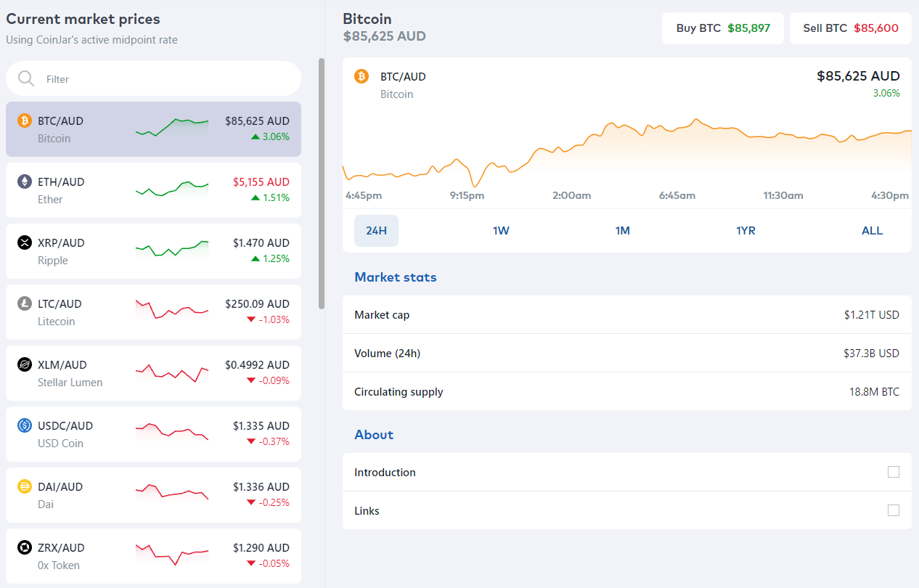Click the LTC/AUD mini sparkline chart

(x=172, y=309)
